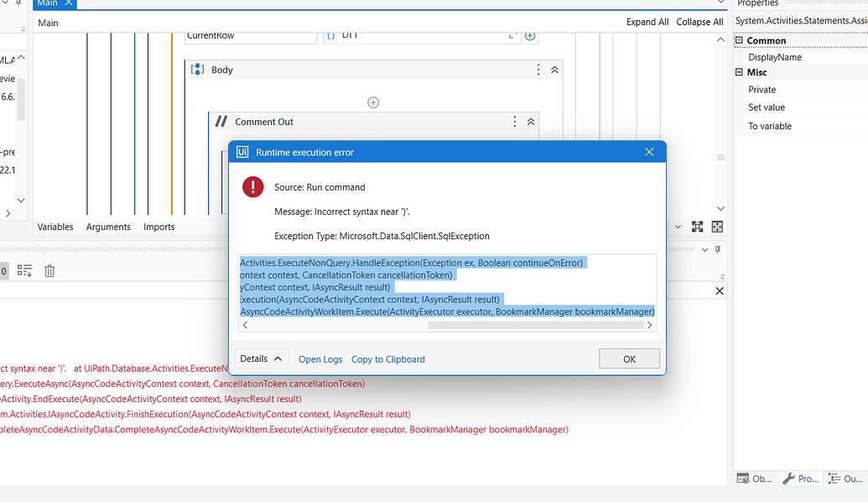Click the plus icon beside DTT field
The width and height of the screenshot is (868, 502).
pos(531,34)
